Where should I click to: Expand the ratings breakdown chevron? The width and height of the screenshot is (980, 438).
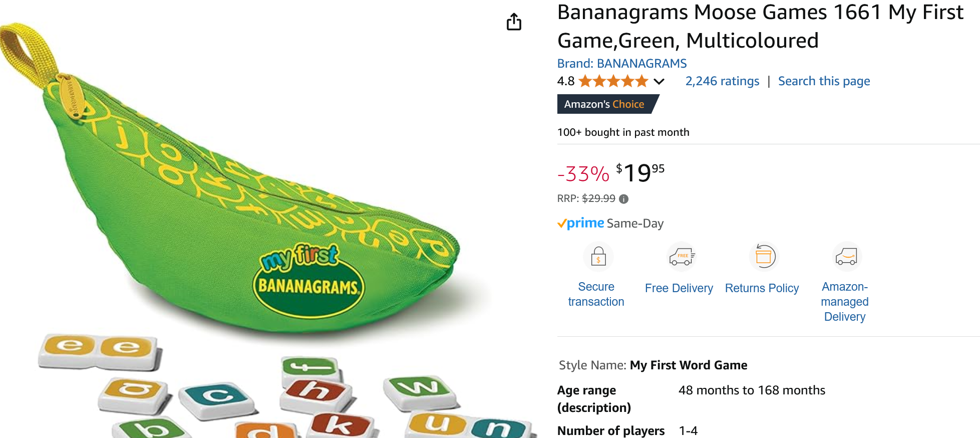coord(659,81)
